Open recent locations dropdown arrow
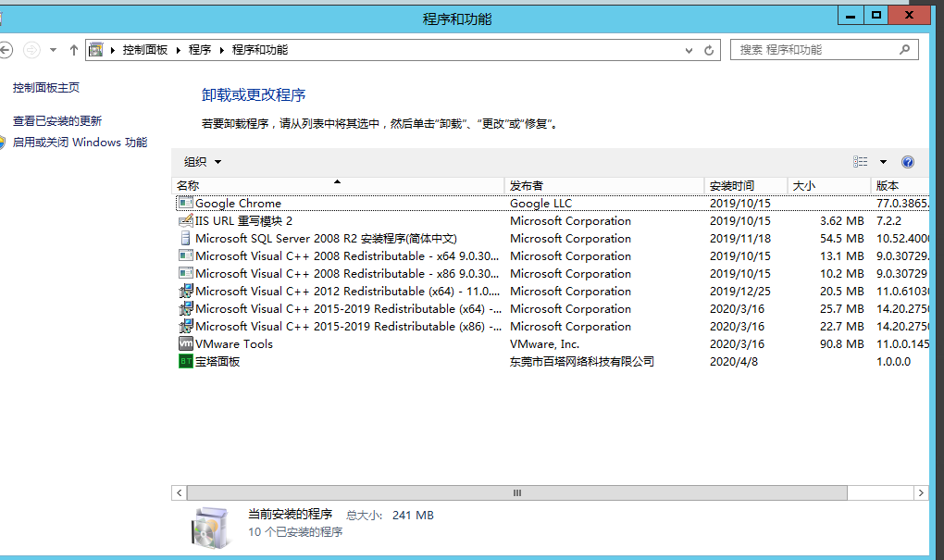The width and height of the screenshot is (944, 560). pos(53,50)
